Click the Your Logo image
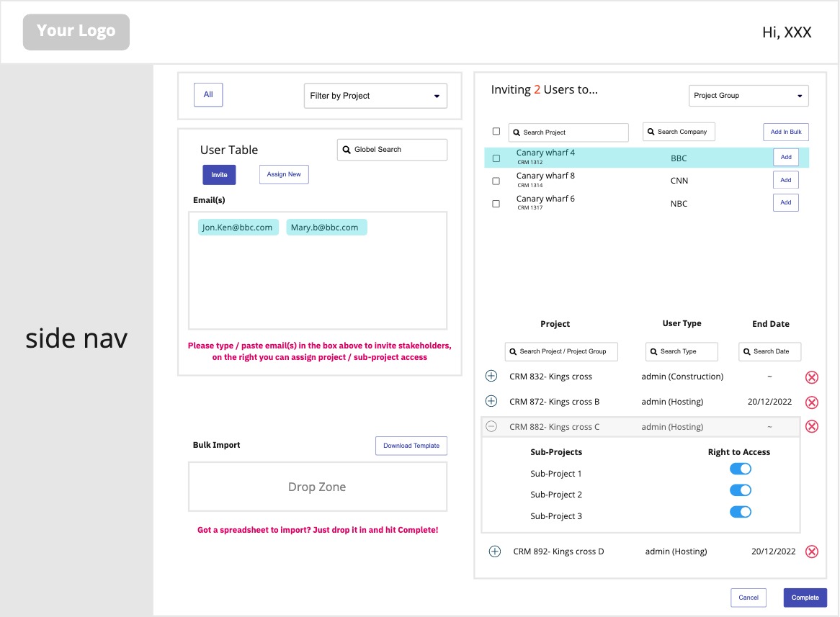Image resolution: width=840 pixels, height=617 pixels. tap(76, 32)
